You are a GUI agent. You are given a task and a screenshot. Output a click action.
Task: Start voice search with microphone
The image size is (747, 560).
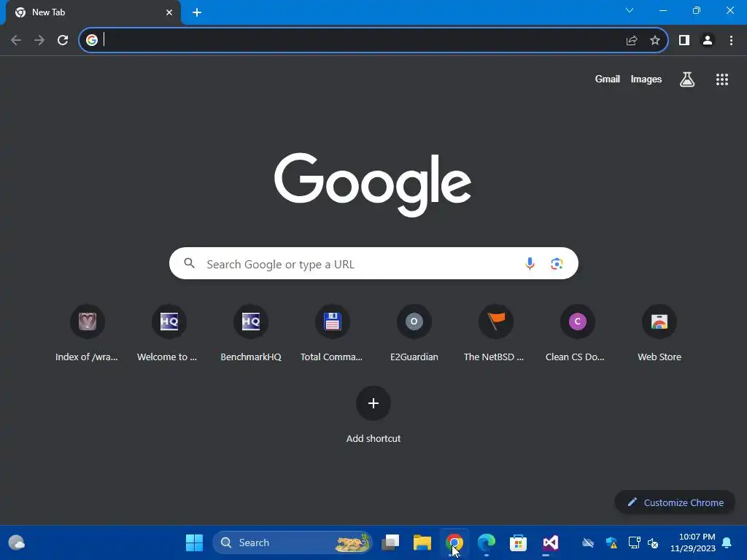point(530,263)
